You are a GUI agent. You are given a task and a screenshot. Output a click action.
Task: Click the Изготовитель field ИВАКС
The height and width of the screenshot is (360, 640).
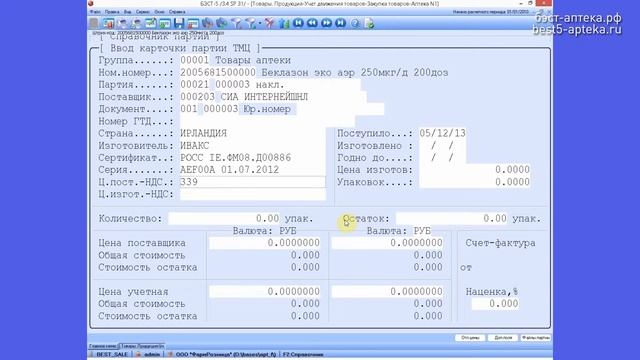253,145
